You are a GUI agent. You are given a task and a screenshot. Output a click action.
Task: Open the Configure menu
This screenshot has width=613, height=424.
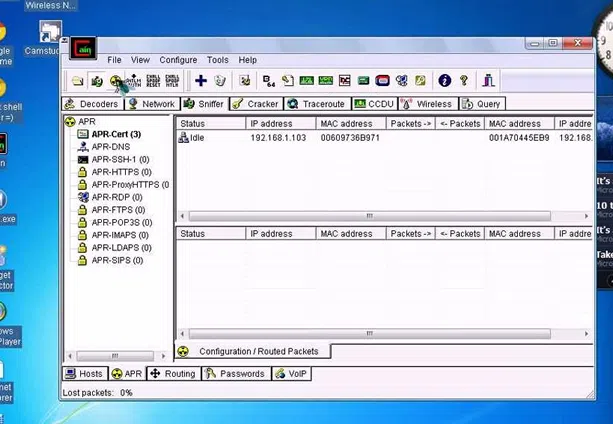(178, 60)
